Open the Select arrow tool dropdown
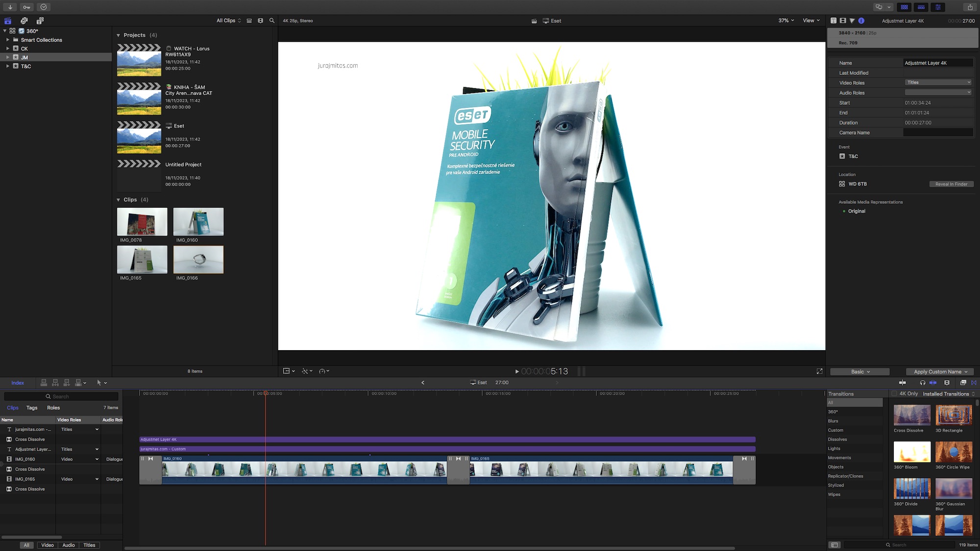 (x=101, y=383)
